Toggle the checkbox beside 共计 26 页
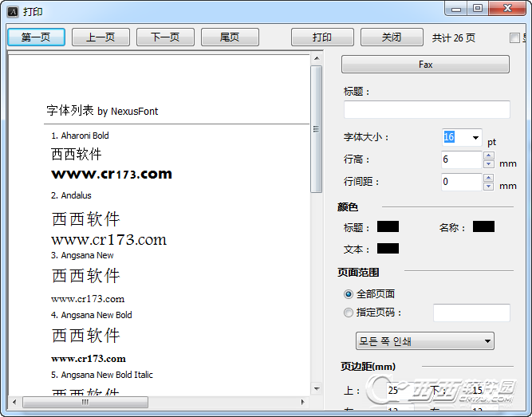The height and width of the screenshot is (417, 532). 514,37
